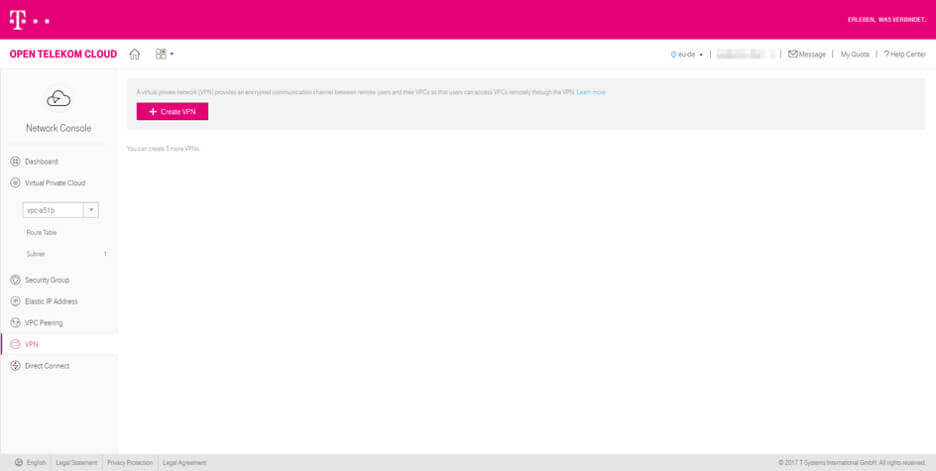Select Subnet in the sidebar
The width and height of the screenshot is (936, 471).
[36, 254]
